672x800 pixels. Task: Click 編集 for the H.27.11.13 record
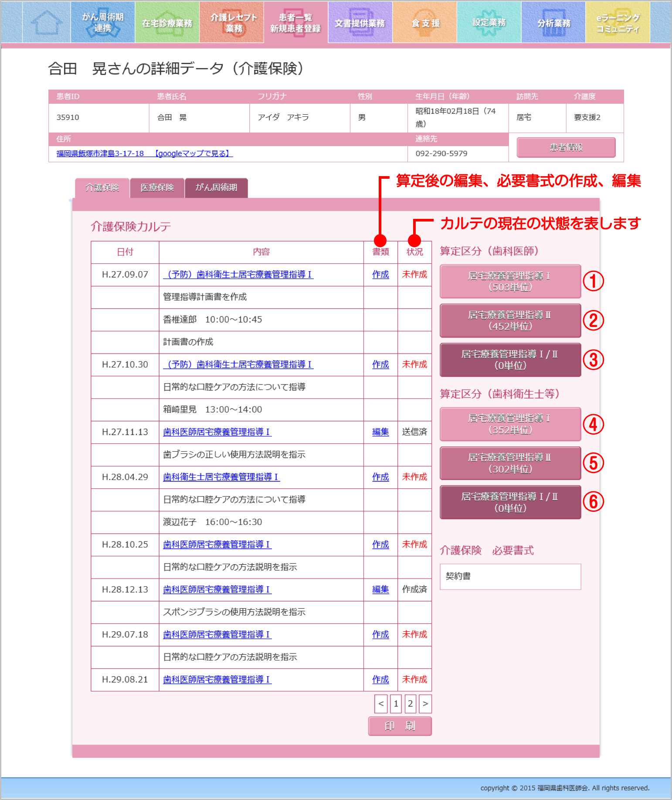pos(380,432)
